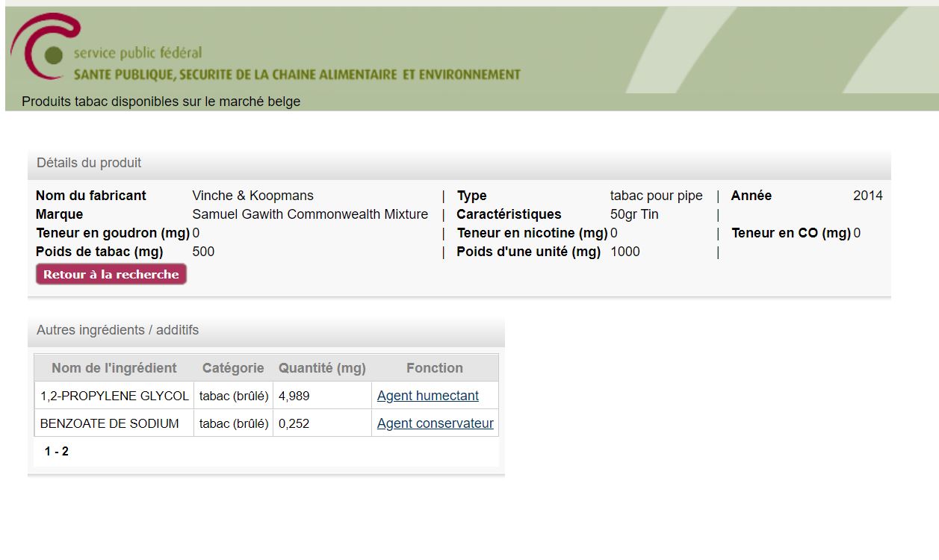Click the brand Samuel Gawith Commonwealth Mixture
Viewport: 939px width, 560px height.
[x=310, y=214]
